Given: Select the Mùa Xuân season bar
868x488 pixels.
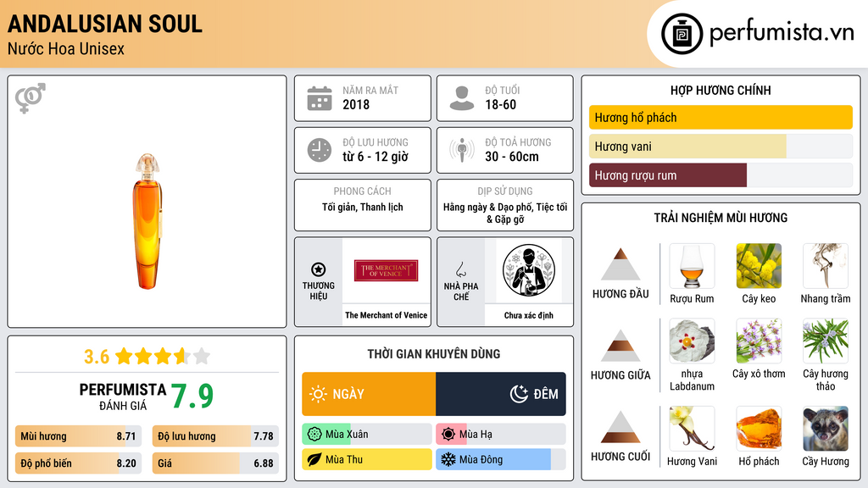Looking at the screenshot, I should pyautogui.click(x=367, y=435).
